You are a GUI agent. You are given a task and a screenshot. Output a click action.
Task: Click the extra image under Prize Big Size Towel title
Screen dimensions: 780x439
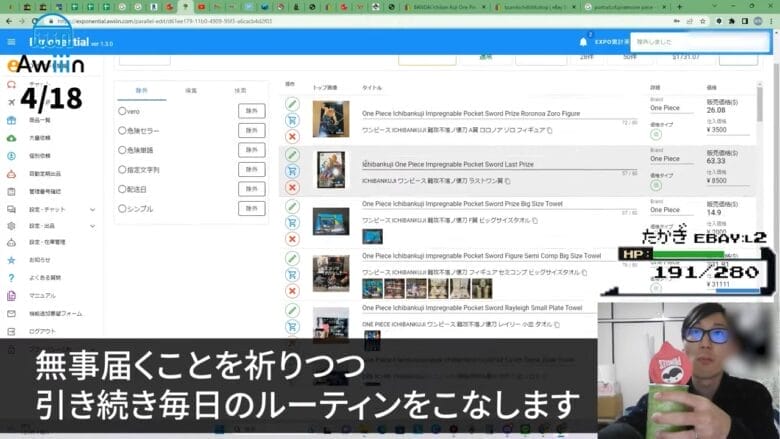372,237
